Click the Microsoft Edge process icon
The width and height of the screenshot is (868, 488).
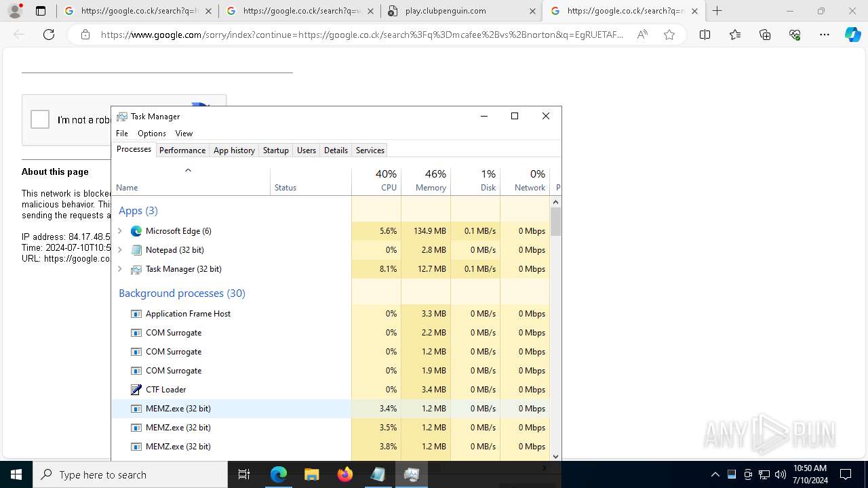pyautogui.click(x=136, y=231)
